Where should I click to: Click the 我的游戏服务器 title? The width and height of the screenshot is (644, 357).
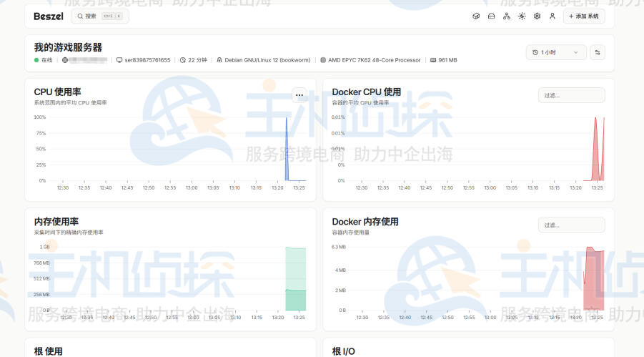68,47
